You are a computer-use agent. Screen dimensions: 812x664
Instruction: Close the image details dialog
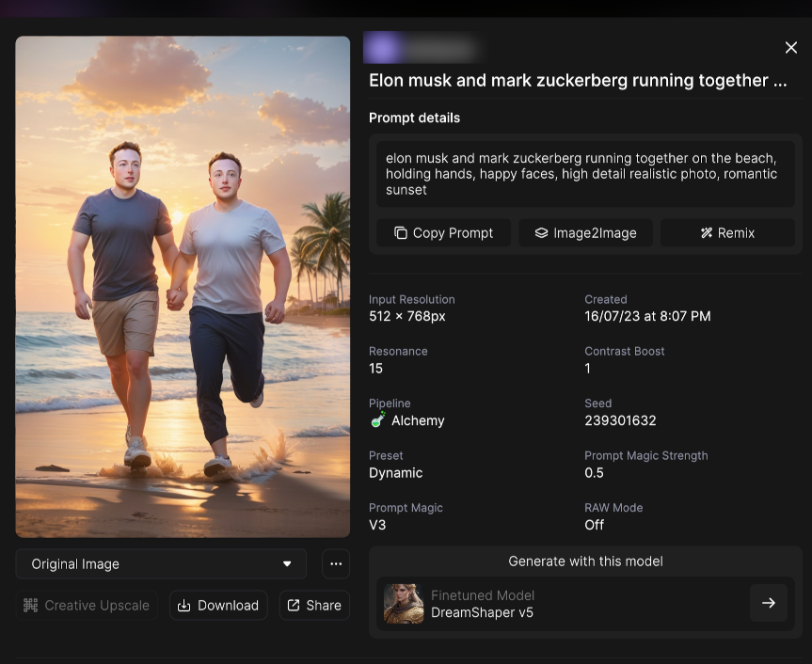point(790,48)
